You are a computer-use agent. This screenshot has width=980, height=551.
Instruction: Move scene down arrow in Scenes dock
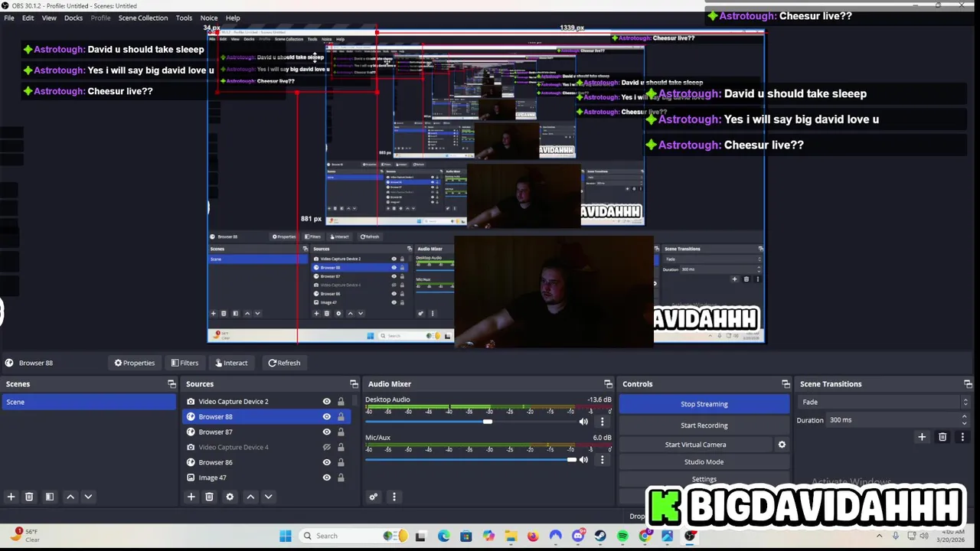(x=88, y=497)
